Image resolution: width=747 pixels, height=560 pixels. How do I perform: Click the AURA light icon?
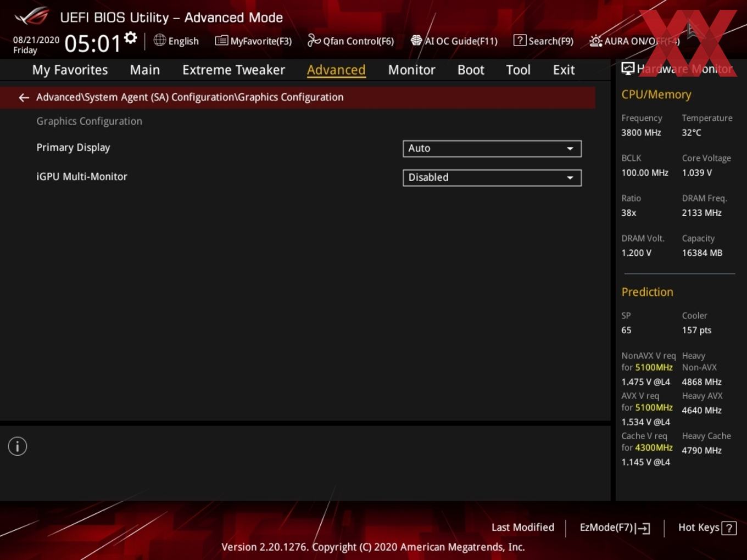[x=595, y=41]
